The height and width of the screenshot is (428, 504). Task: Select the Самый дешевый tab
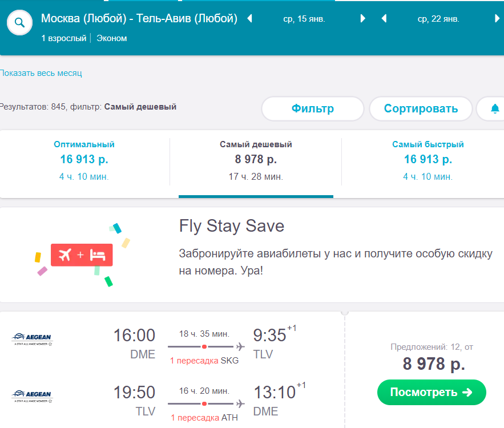click(x=256, y=161)
